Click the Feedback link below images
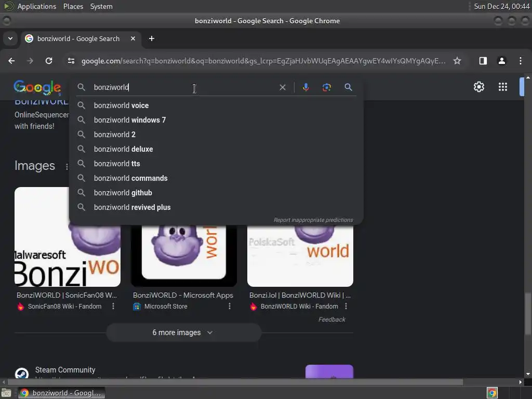Screen dimensions: 532x399 click(x=332, y=320)
